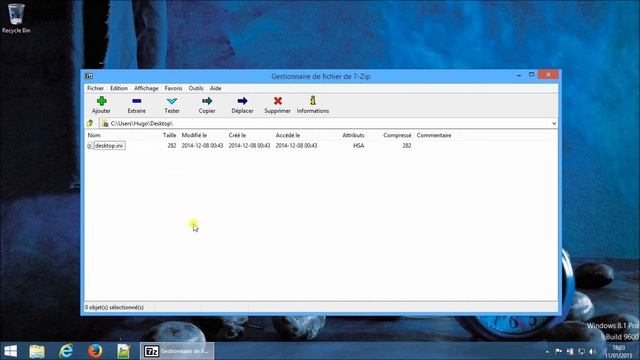Viewport: 640px width, 360px height.
Task: Open Internet Explorer from taskbar
Action: 66,351
